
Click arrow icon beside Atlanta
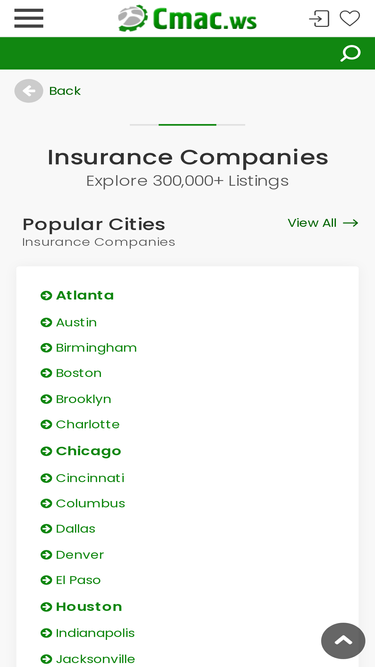(x=46, y=295)
